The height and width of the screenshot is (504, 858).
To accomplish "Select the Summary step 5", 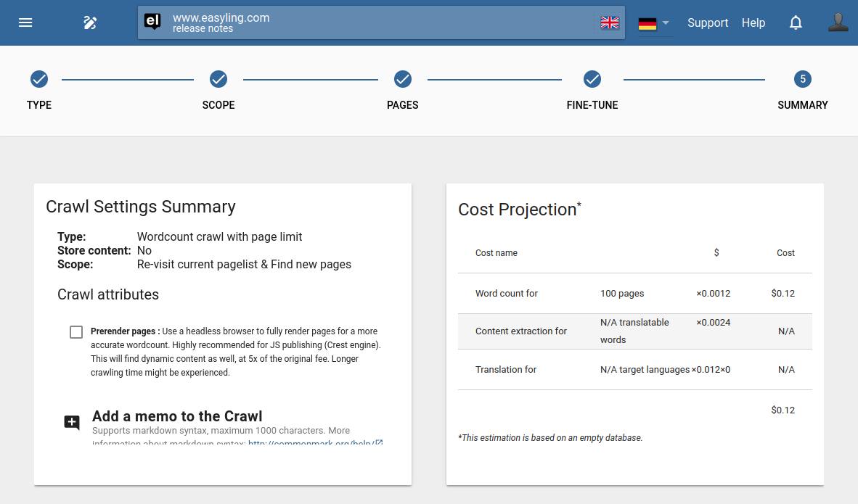I will (802, 79).
